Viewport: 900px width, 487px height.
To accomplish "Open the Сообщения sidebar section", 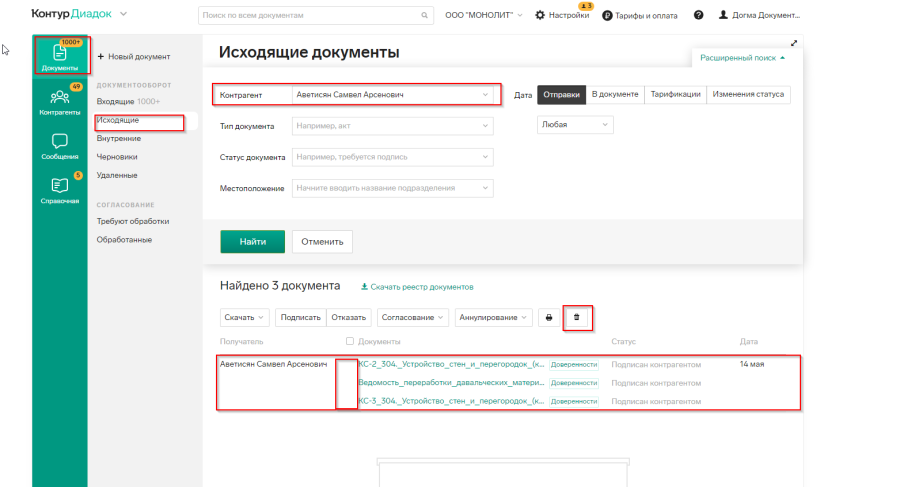I will click(x=60, y=146).
